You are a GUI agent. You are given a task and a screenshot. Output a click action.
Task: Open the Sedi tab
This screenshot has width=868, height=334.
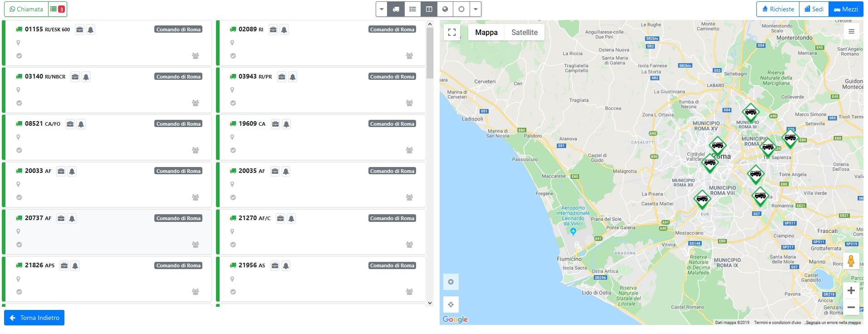[x=814, y=9]
